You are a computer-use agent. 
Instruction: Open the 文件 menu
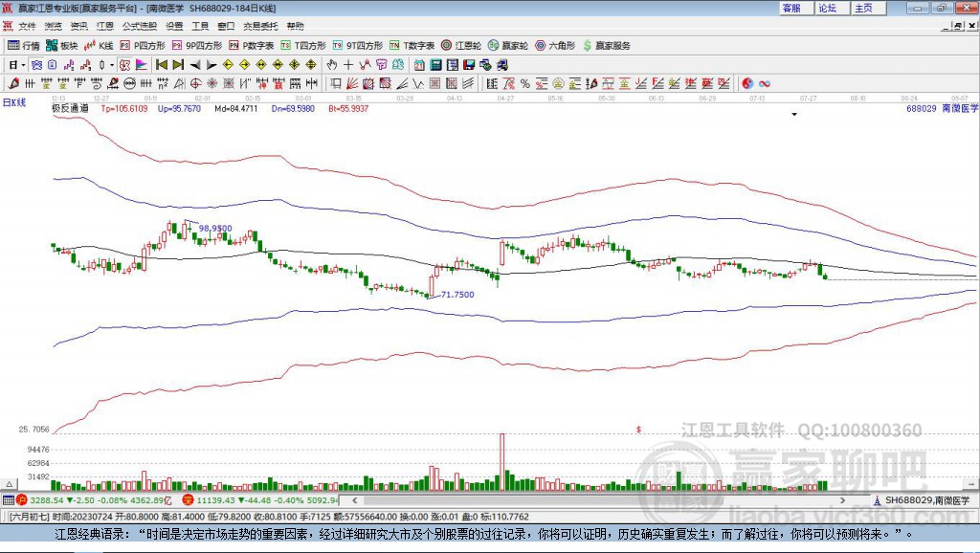click(x=27, y=26)
